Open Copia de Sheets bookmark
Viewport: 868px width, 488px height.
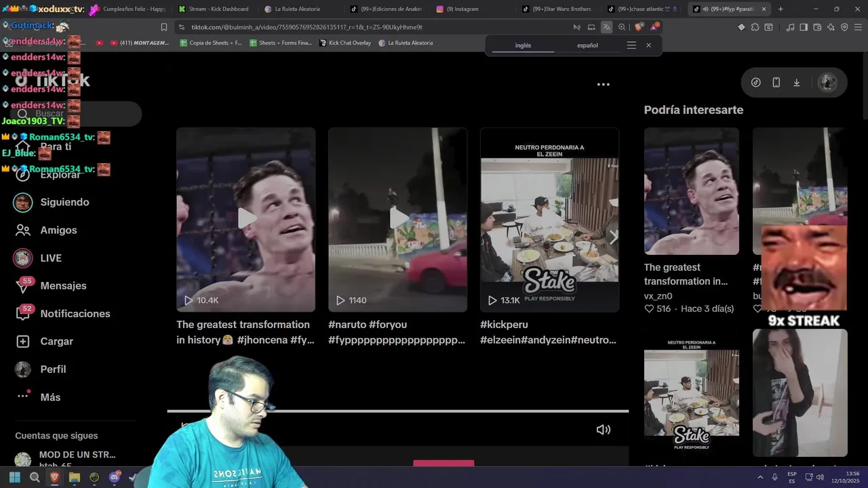211,43
